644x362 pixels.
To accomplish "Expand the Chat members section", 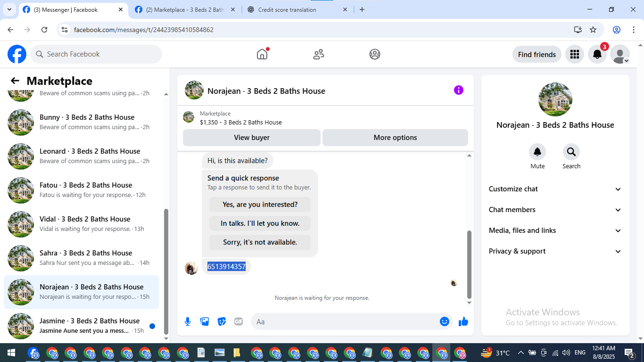I will coord(555,210).
